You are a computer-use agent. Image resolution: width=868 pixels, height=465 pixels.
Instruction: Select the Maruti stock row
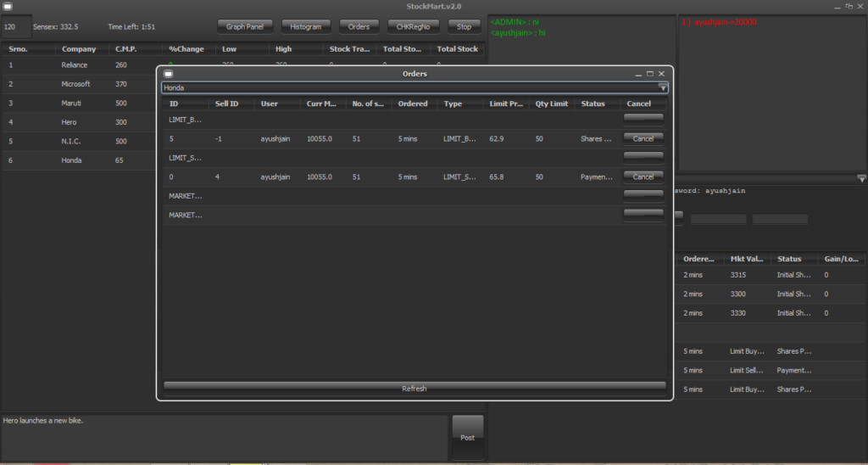[x=80, y=103]
